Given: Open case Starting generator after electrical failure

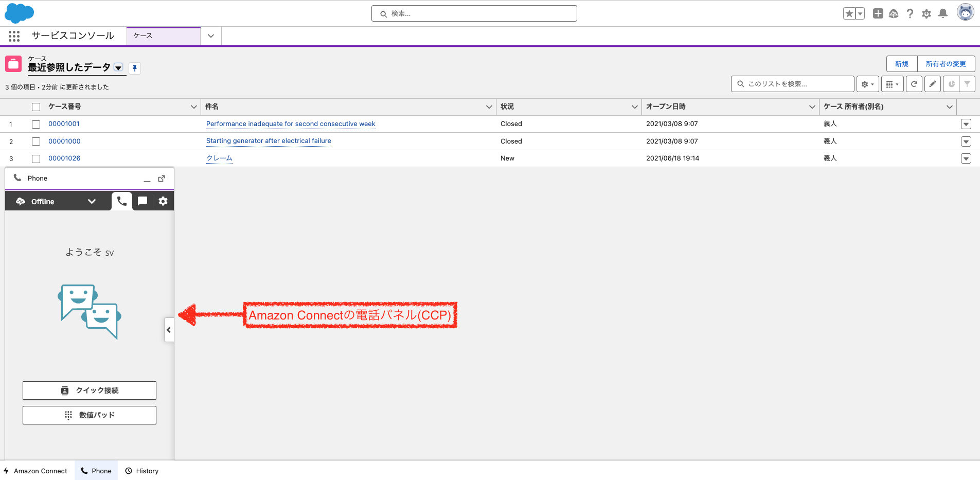Looking at the screenshot, I should click(x=269, y=141).
